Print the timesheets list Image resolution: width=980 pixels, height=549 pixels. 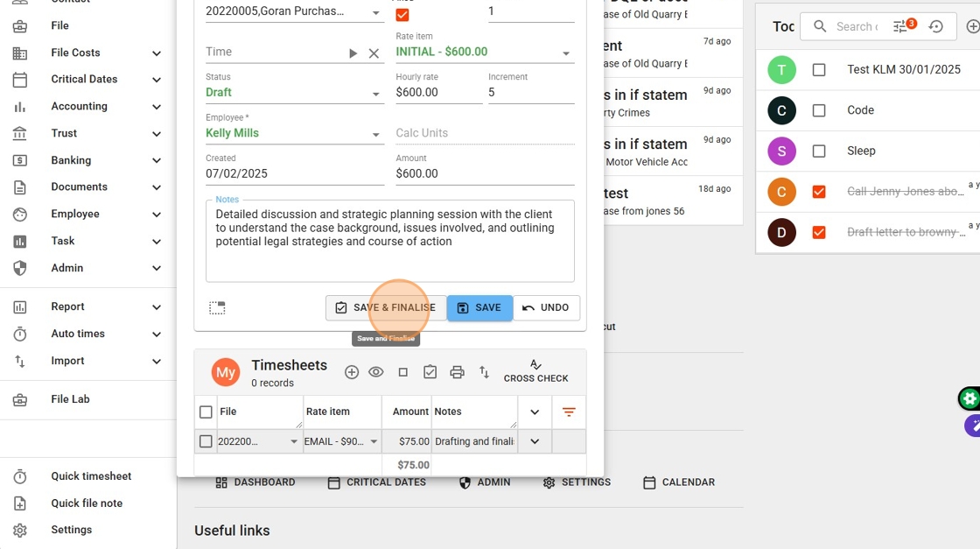tap(457, 372)
